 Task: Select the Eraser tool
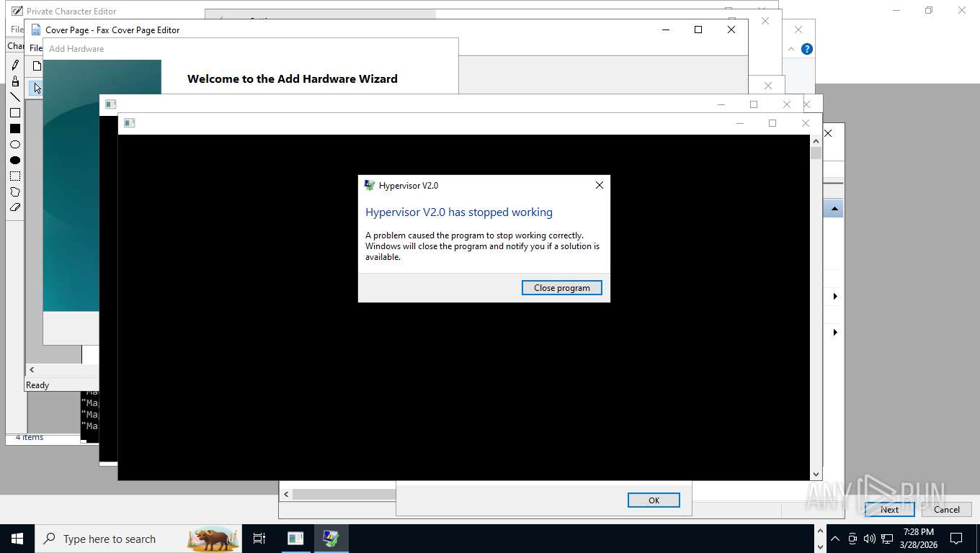(15, 207)
